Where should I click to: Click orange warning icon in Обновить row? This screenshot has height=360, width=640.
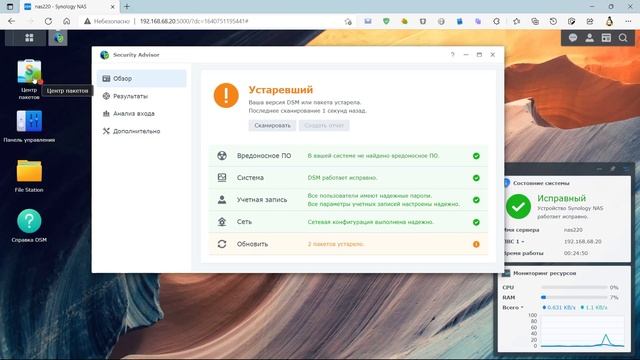(476, 244)
